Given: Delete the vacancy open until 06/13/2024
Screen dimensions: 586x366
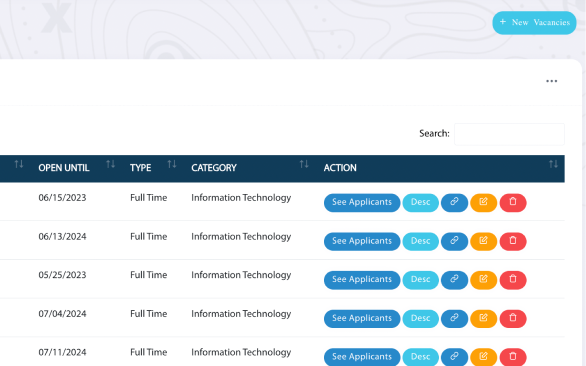Looking at the screenshot, I should coord(513,241).
